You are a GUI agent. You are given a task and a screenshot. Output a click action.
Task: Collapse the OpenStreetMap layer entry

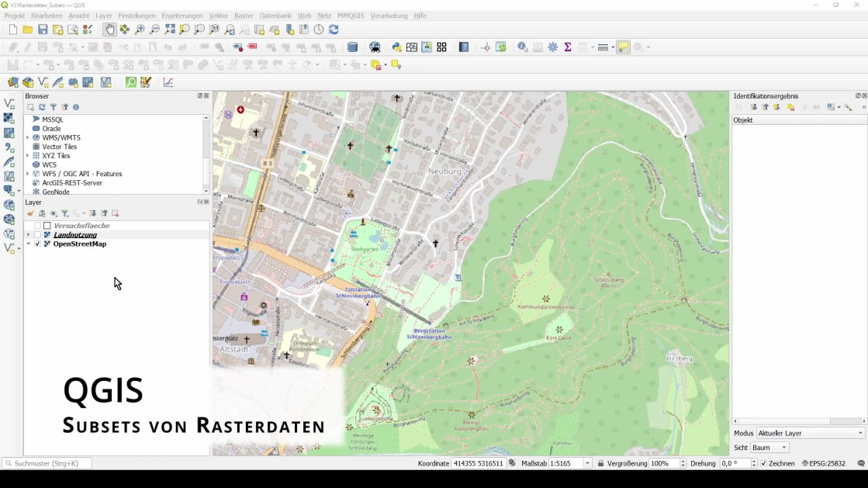point(28,244)
